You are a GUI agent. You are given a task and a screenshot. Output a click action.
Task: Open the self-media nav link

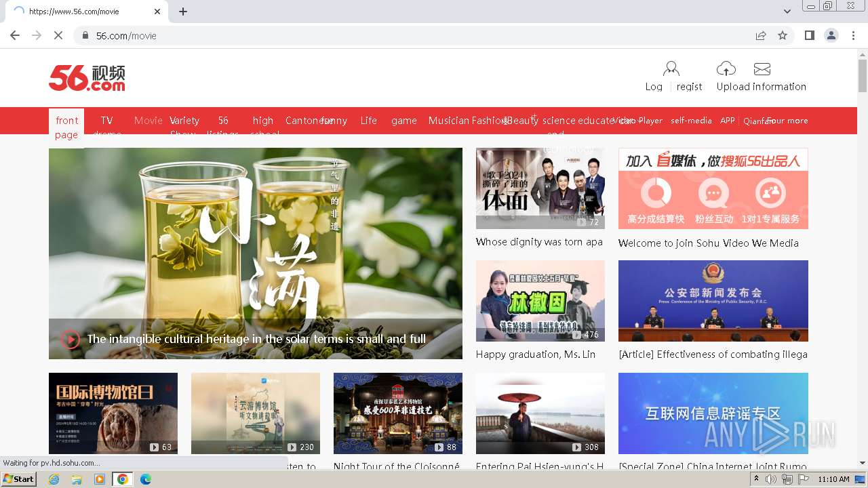point(691,121)
